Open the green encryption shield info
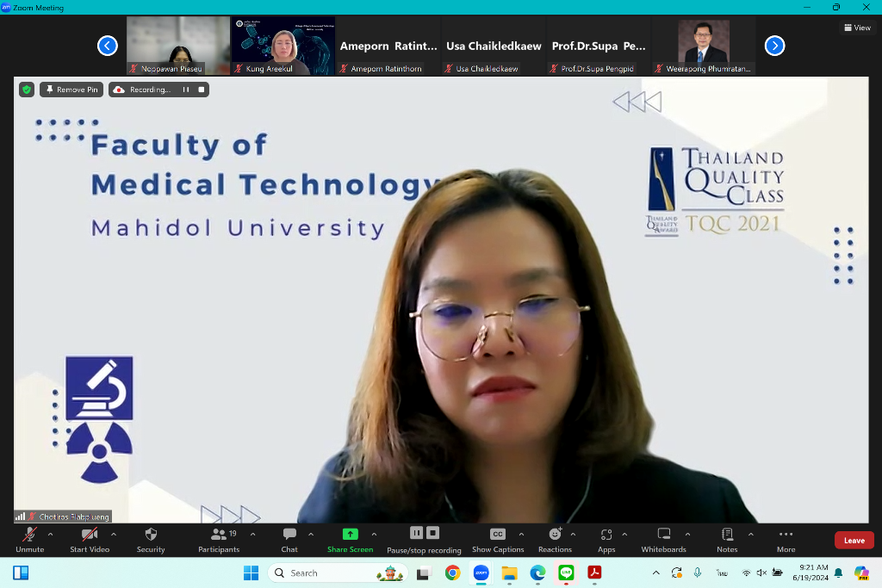Viewport: 882px width, 588px height. coord(27,90)
